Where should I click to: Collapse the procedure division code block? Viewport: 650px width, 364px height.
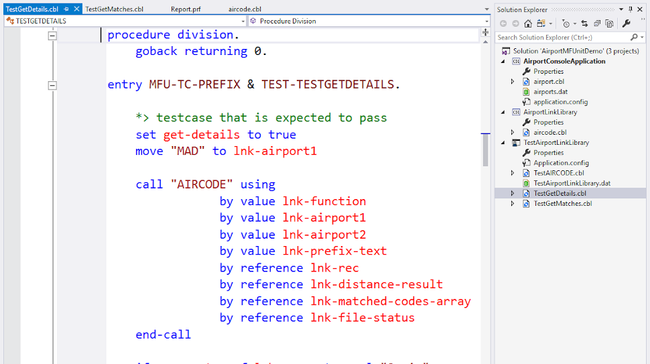click(x=52, y=36)
